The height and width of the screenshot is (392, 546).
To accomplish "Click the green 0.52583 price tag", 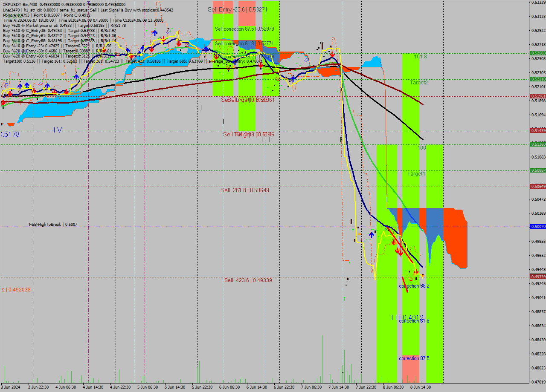I will point(538,53).
